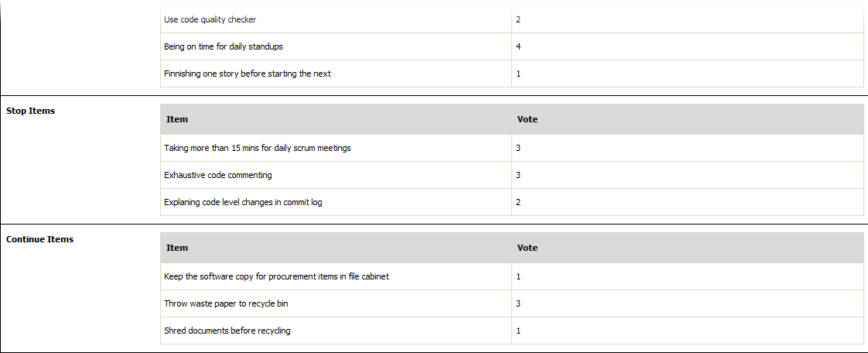This screenshot has width=868, height=353.
Task: Click vote cell for 'Exhaustive code commenting'
Action: pos(688,175)
